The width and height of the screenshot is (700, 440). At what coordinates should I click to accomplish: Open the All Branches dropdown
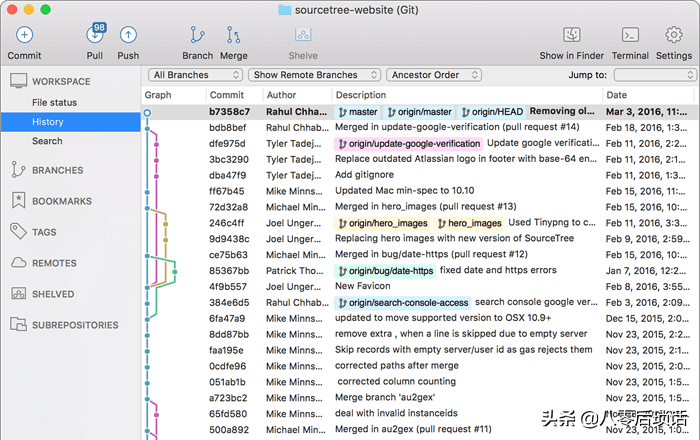196,75
